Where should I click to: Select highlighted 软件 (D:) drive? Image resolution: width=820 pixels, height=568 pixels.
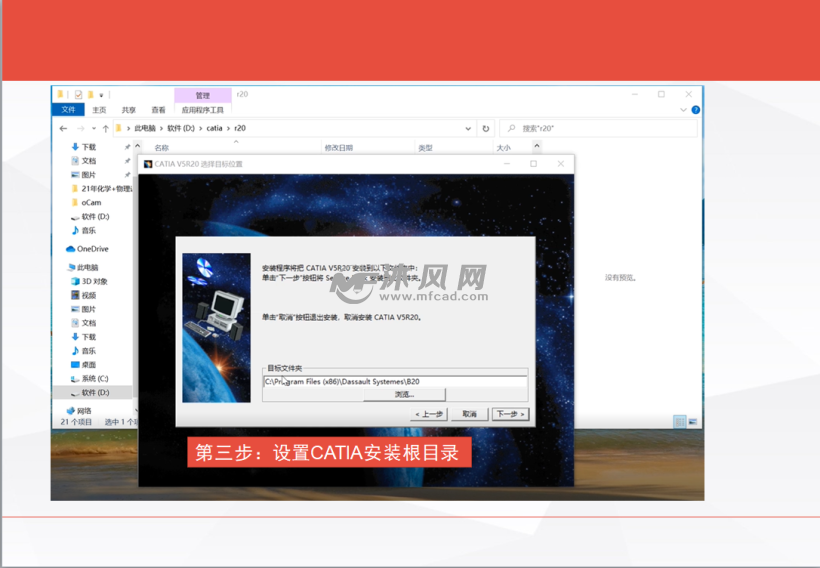click(92, 392)
